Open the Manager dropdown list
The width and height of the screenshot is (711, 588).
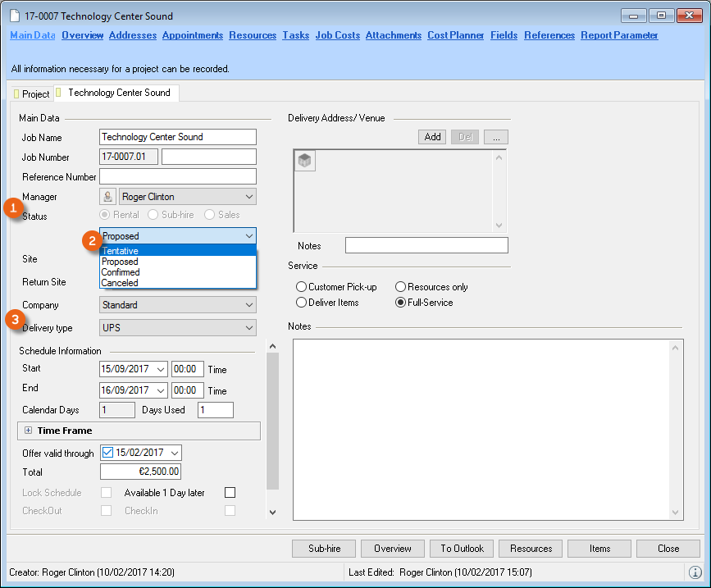(249, 197)
